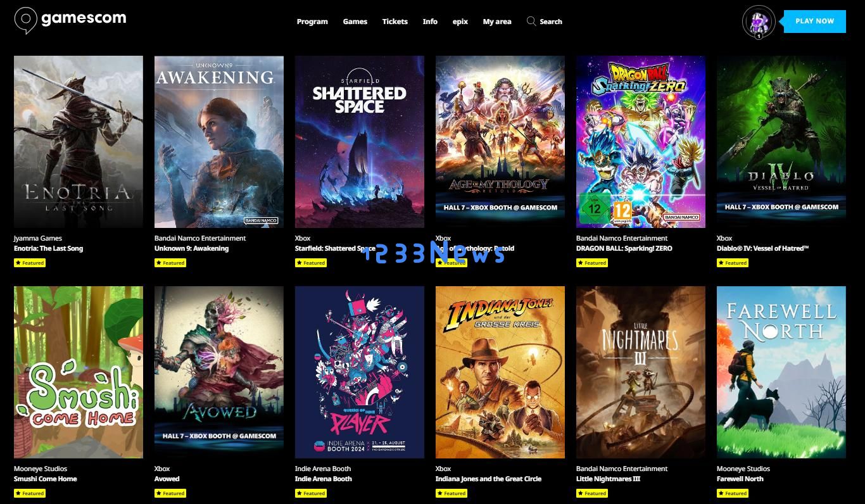
Task: Open Indiana Jones and the Great Circle link
Action: coord(488,479)
